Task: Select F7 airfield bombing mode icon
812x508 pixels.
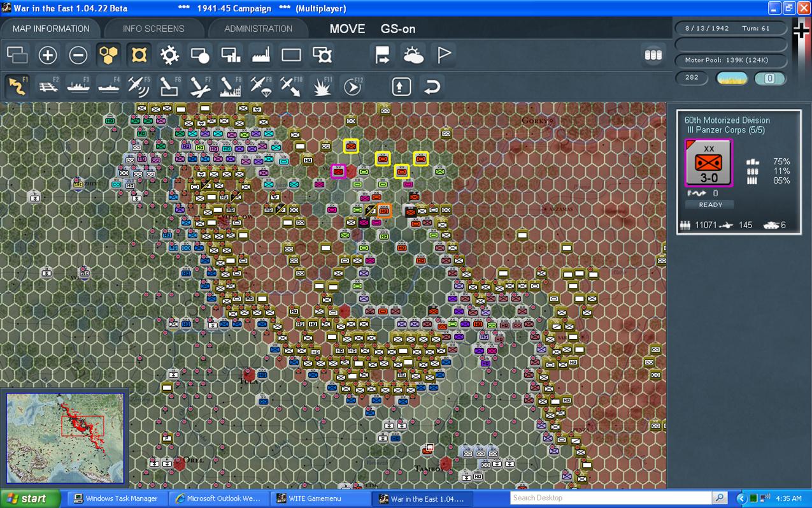Action: pos(201,86)
